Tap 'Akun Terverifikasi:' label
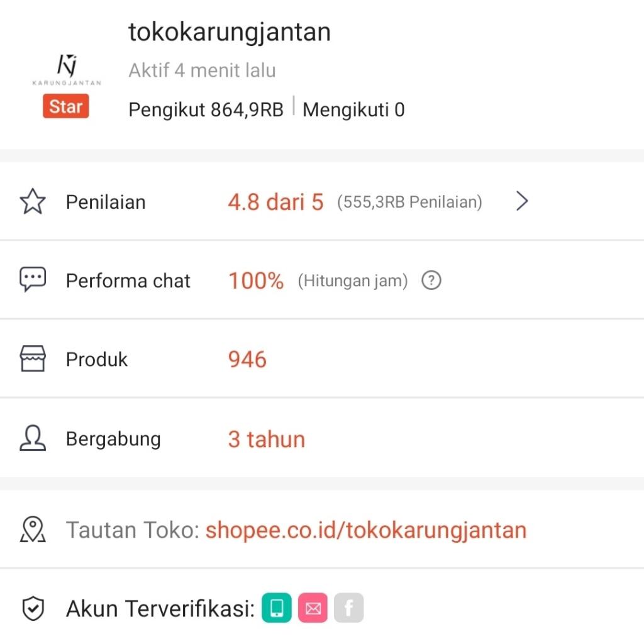 pos(160,608)
